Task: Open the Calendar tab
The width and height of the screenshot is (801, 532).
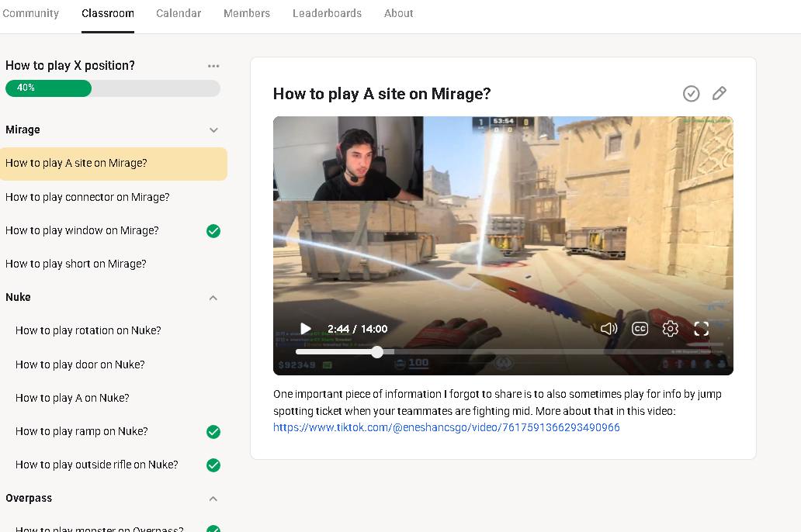Action: coord(179,13)
